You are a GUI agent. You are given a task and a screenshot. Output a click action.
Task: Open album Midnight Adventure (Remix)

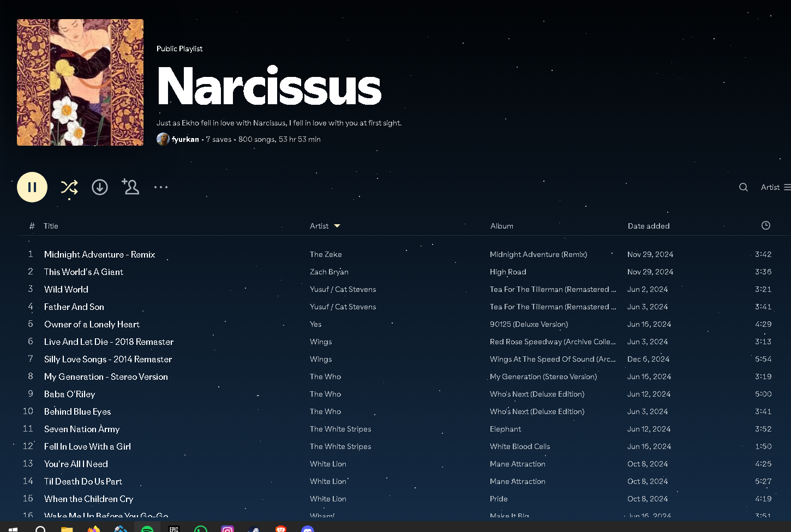[538, 254]
